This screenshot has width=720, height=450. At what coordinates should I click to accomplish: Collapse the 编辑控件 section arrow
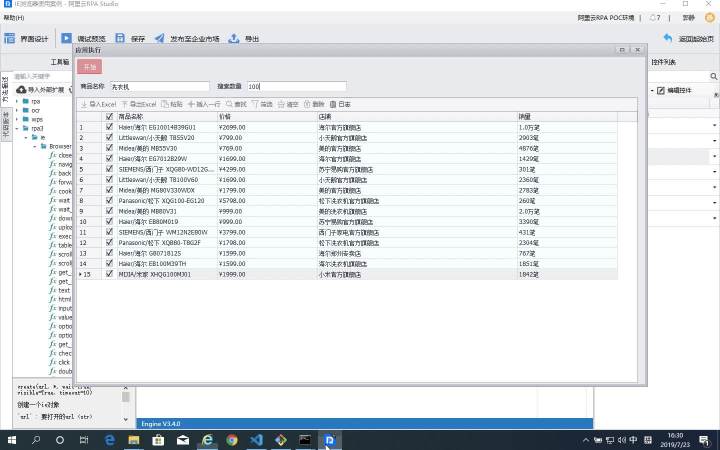(652, 90)
